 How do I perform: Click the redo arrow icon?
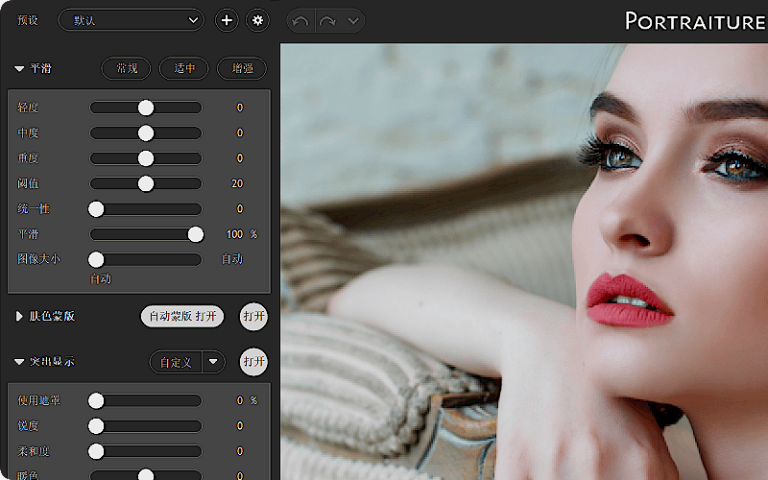pyautogui.click(x=328, y=21)
